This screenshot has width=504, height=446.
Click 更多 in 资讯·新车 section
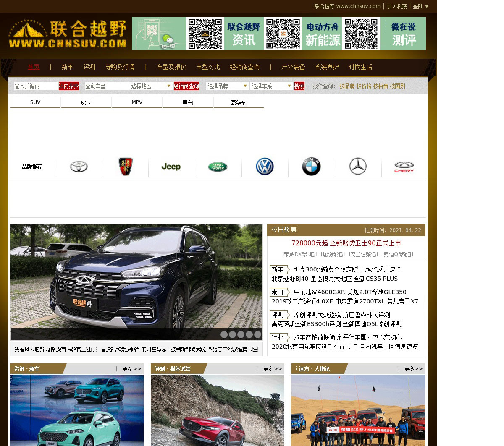(x=132, y=369)
